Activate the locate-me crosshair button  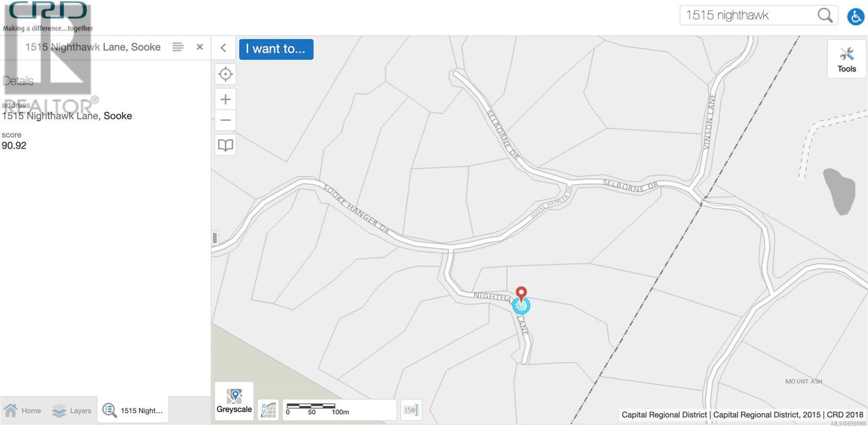226,74
